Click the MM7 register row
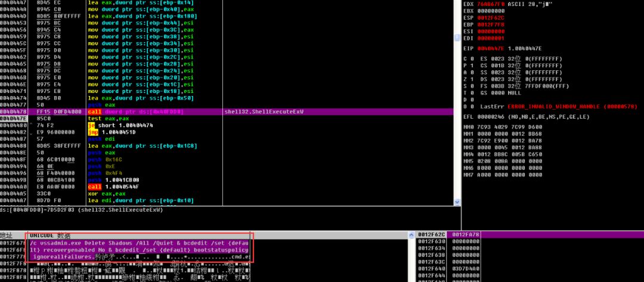This screenshot has height=282, width=644. pyautogui.click(x=502, y=175)
